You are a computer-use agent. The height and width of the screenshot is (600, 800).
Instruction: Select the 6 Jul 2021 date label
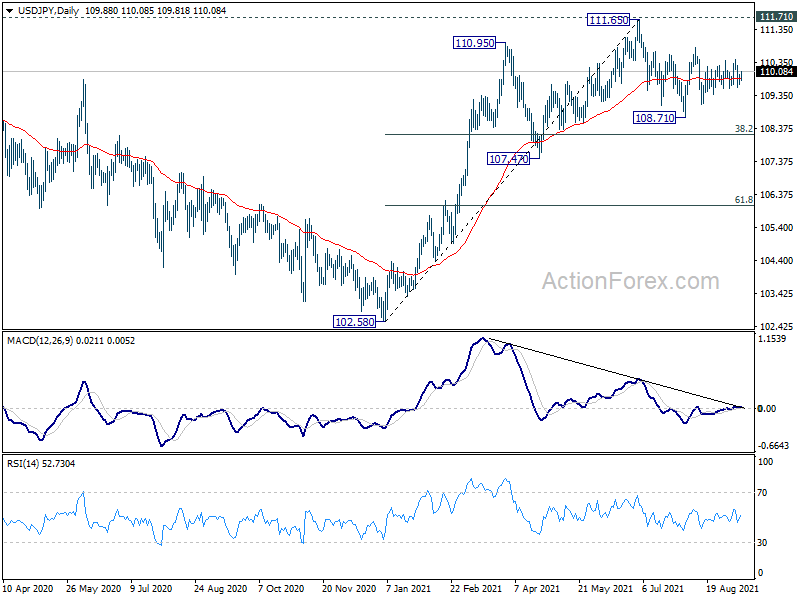[663, 589]
